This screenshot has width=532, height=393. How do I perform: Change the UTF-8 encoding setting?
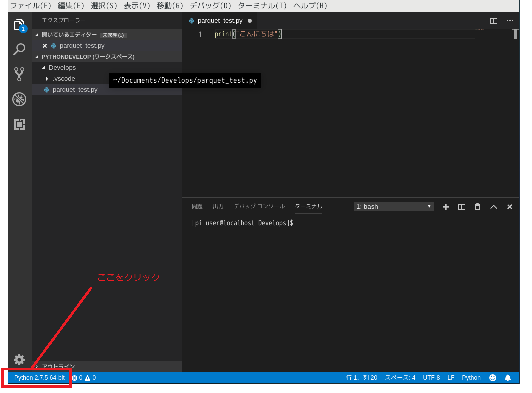point(431,378)
